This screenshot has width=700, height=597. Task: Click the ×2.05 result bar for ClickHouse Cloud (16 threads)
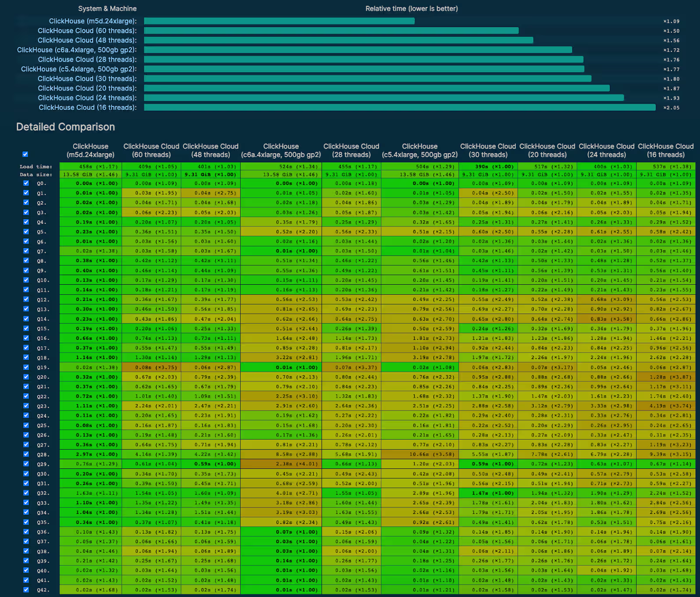click(x=398, y=107)
